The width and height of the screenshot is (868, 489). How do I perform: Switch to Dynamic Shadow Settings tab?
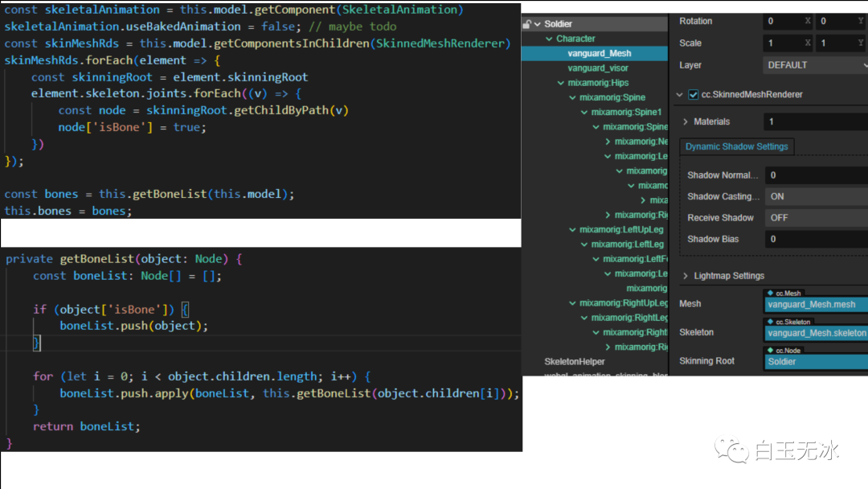[736, 146]
